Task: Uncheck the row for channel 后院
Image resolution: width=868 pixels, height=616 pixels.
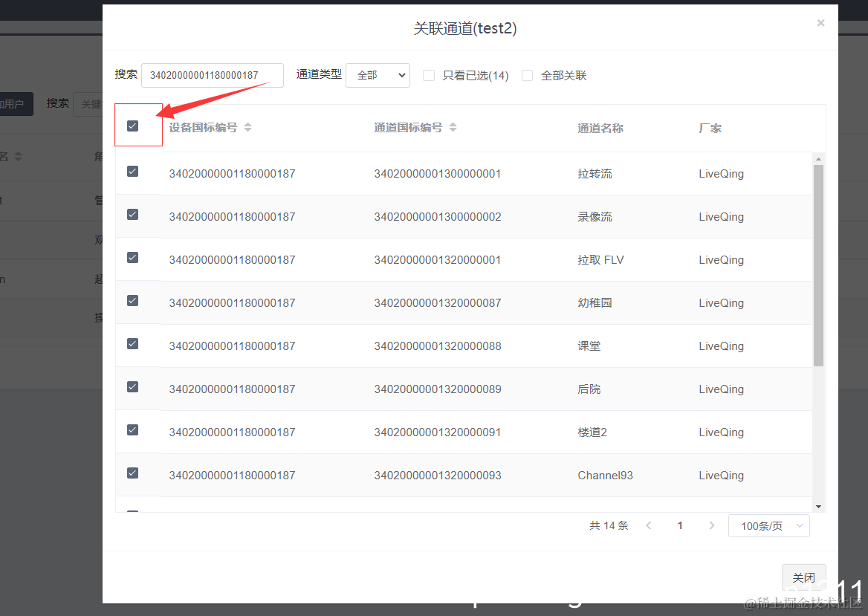Action: pos(132,387)
